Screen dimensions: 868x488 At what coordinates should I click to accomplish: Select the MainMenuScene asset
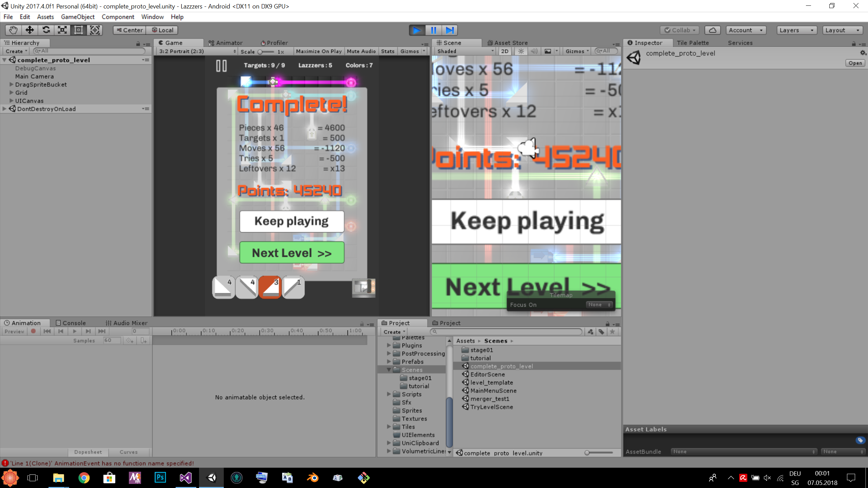(493, 390)
